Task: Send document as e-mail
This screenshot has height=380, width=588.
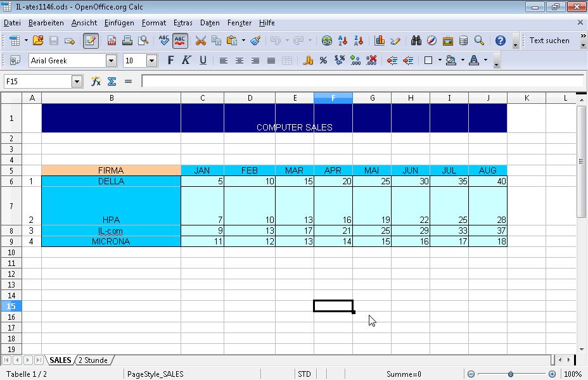Action: 69,41
